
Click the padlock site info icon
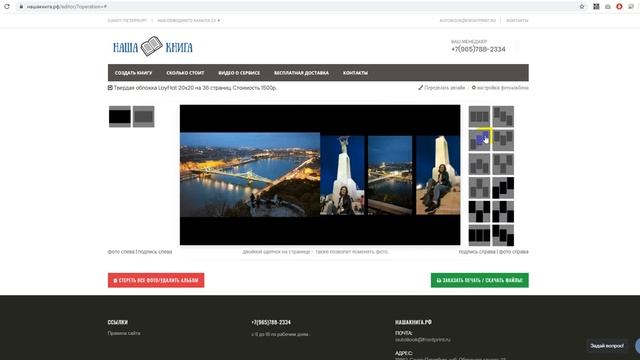click(x=21, y=7)
